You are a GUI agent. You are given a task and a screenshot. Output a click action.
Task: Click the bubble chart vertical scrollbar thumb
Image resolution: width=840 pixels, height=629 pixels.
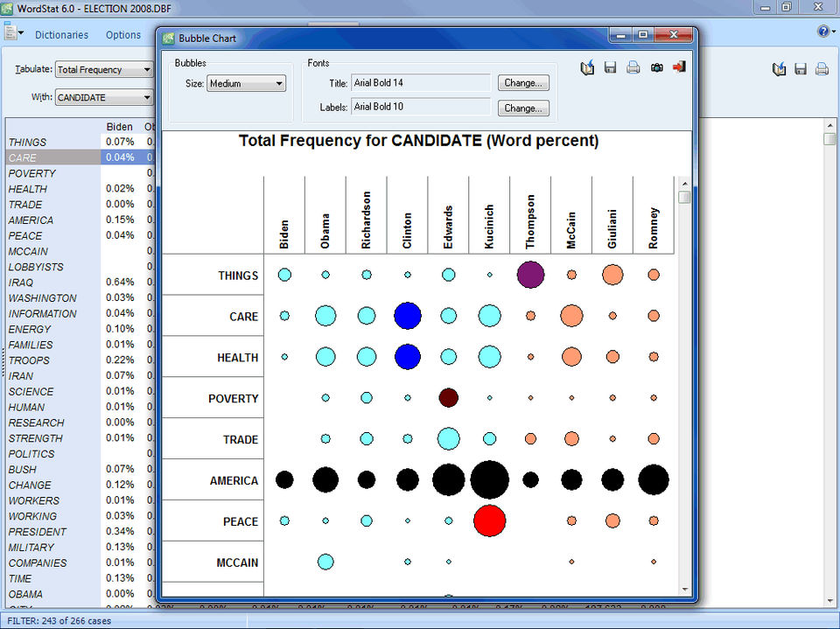684,197
